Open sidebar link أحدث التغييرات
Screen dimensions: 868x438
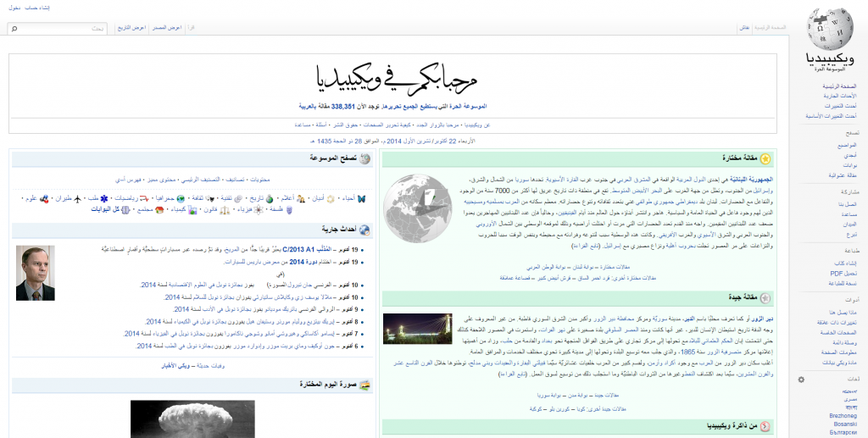click(840, 106)
